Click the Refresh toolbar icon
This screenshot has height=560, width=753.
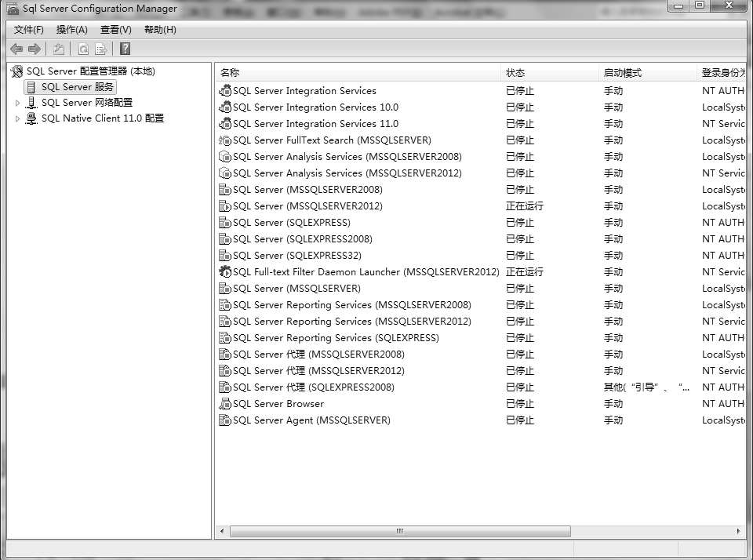tap(83, 49)
